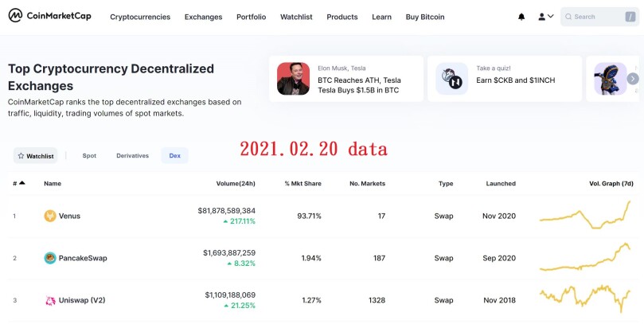Viewport: 644px width, 324px height.
Task: Open the Products menu
Action: point(342,17)
